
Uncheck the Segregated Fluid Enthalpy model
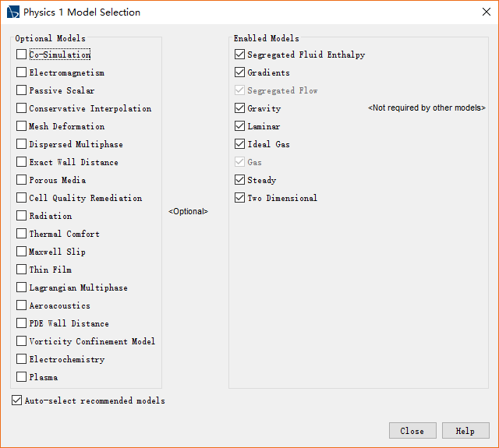click(x=239, y=55)
